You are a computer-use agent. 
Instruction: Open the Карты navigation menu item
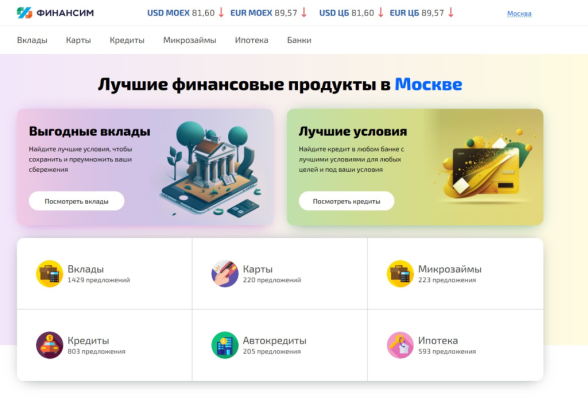(x=78, y=40)
